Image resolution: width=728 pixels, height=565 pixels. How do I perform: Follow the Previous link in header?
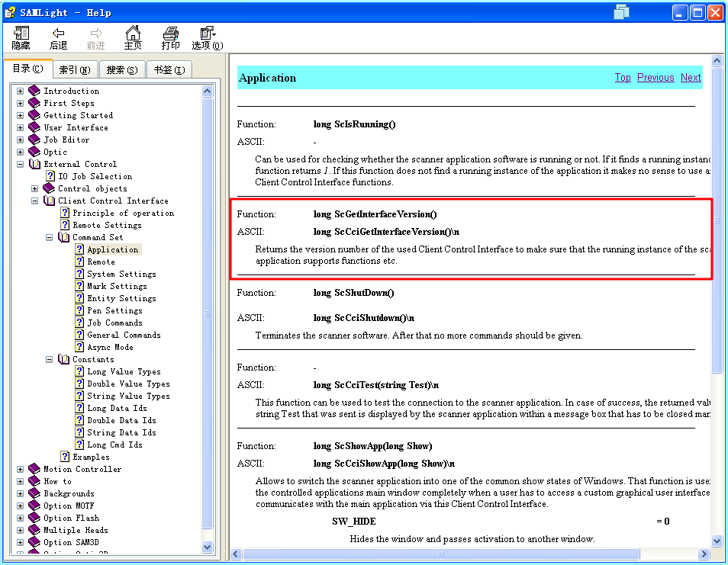click(x=655, y=78)
